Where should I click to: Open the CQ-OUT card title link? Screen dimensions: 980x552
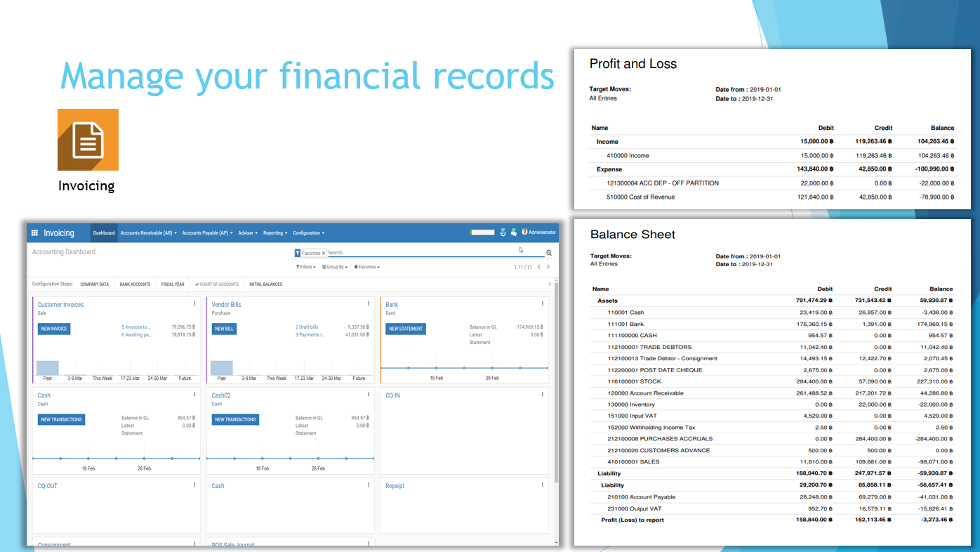pyautogui.click(x=48, y=486)
